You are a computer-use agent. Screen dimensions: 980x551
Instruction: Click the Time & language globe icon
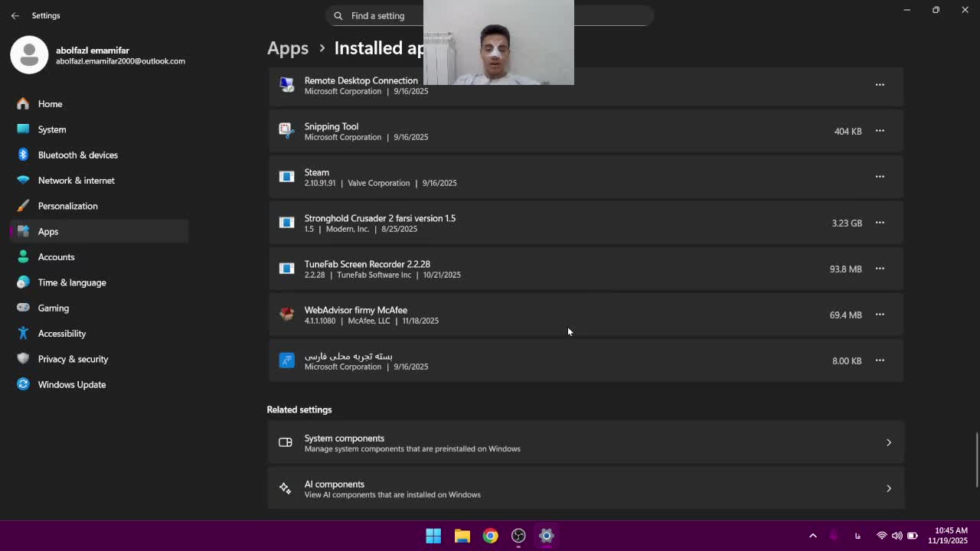pos(23,282)
